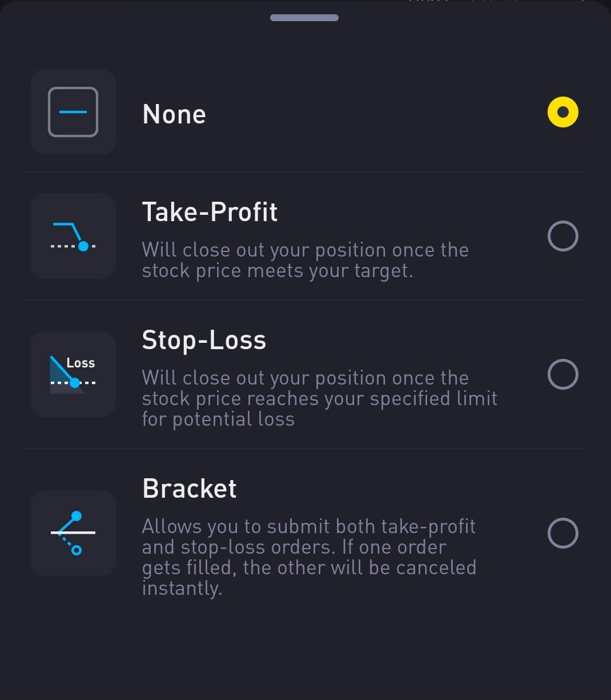The width and height of the screenshot is (611, 700).
Task: Select the None radio button
Action: [563, 112]
